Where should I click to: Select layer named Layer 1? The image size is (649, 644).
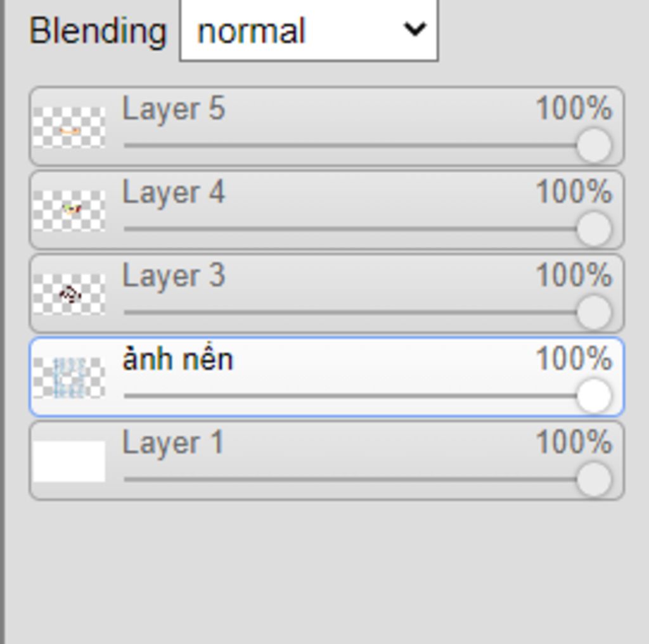pos(173,444)
